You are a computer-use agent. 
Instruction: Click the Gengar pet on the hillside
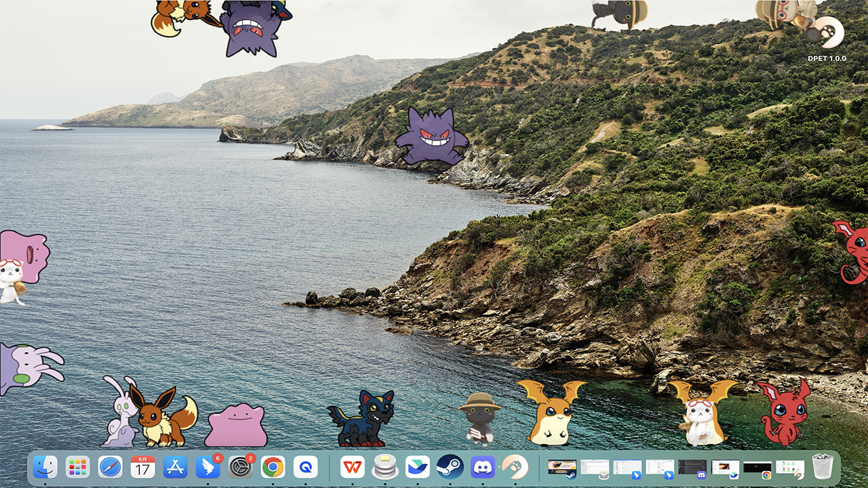click(x=431, y=136)
